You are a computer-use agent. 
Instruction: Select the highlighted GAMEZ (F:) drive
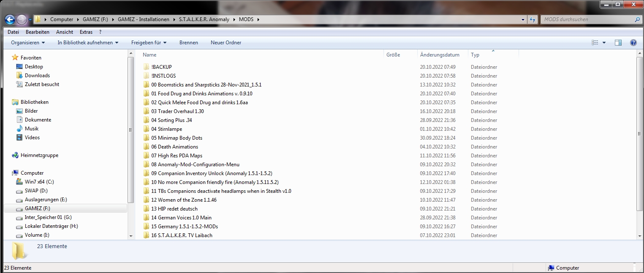(x=65, y=208)
